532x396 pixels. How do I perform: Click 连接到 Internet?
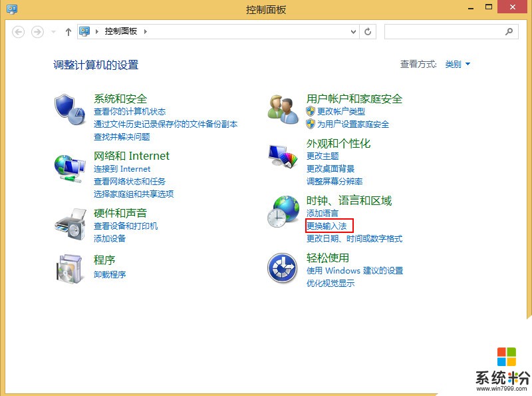pyautogui.click(x=122, y=169)
